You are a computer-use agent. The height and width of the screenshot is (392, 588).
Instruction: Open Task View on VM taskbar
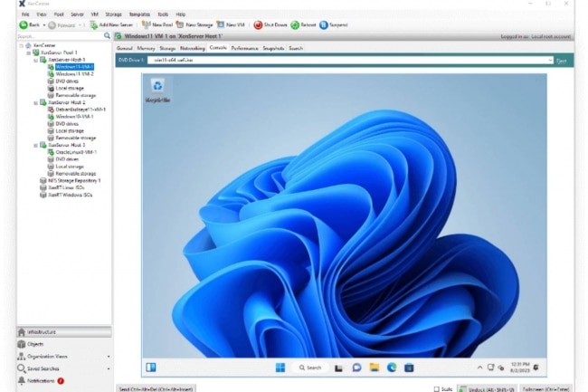pyautogui.click(x=338, y=368)
